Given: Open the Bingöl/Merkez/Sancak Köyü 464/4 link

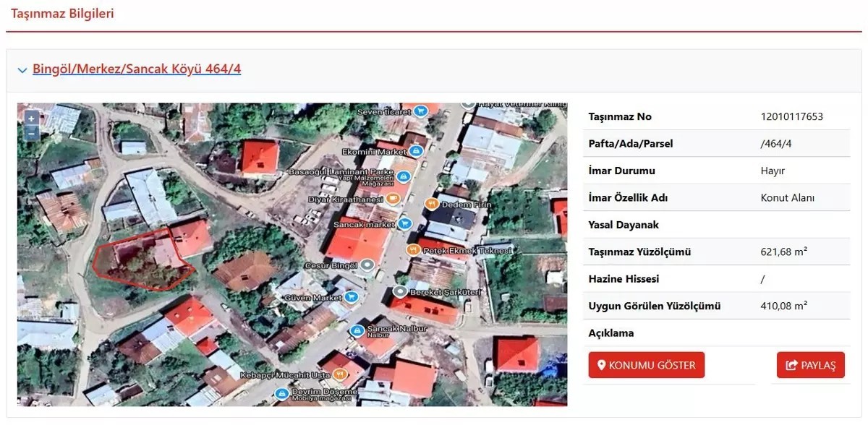Looking at the screenshot, I should (136, 69).
